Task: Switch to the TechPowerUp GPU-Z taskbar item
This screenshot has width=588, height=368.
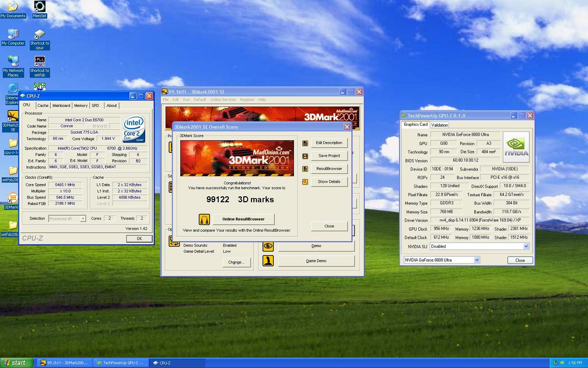Action: pyautogui.click(x=120, y=363)
